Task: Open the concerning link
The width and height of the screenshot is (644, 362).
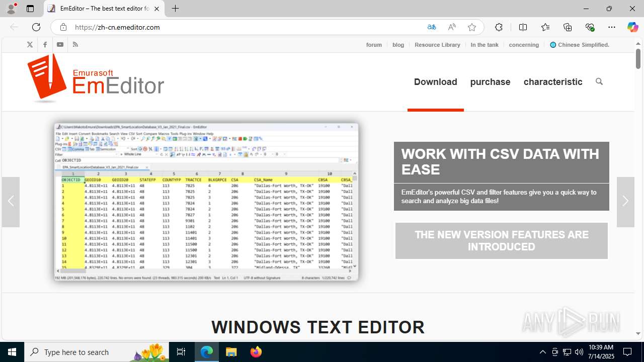Action: [524, 45]
